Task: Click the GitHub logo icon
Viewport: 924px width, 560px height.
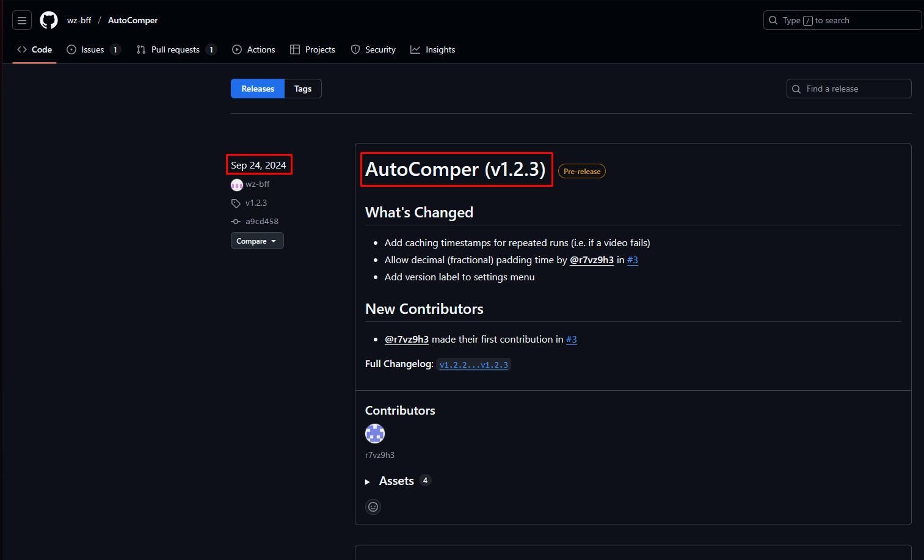Action: 49,20
